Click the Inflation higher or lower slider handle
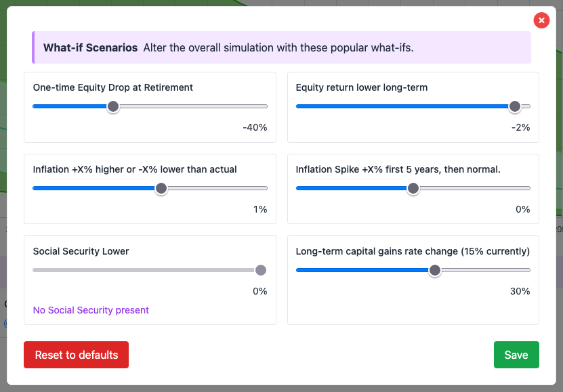563x392 pixels. point(161,188)
